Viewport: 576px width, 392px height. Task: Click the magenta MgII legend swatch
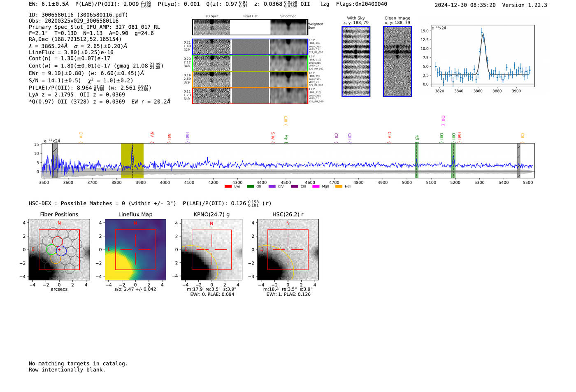coord(316,187)
